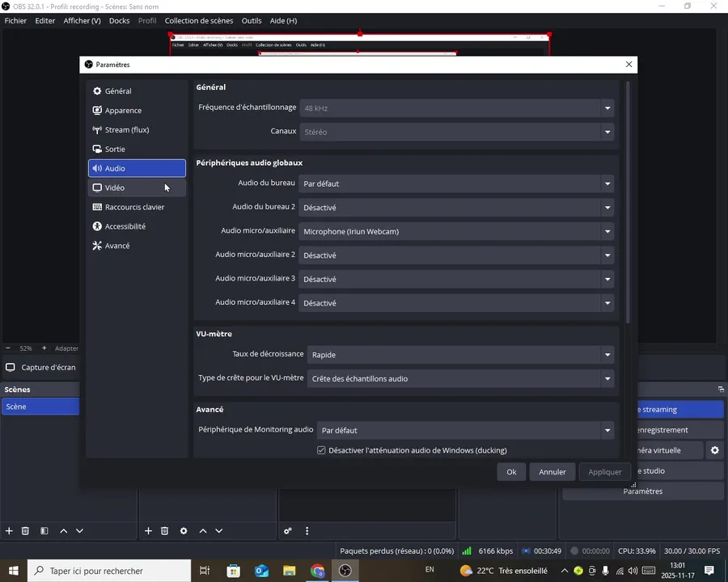Add a new source with plus icon
The height and width of the screenshot is (582, 728).
tap(148, 531)
